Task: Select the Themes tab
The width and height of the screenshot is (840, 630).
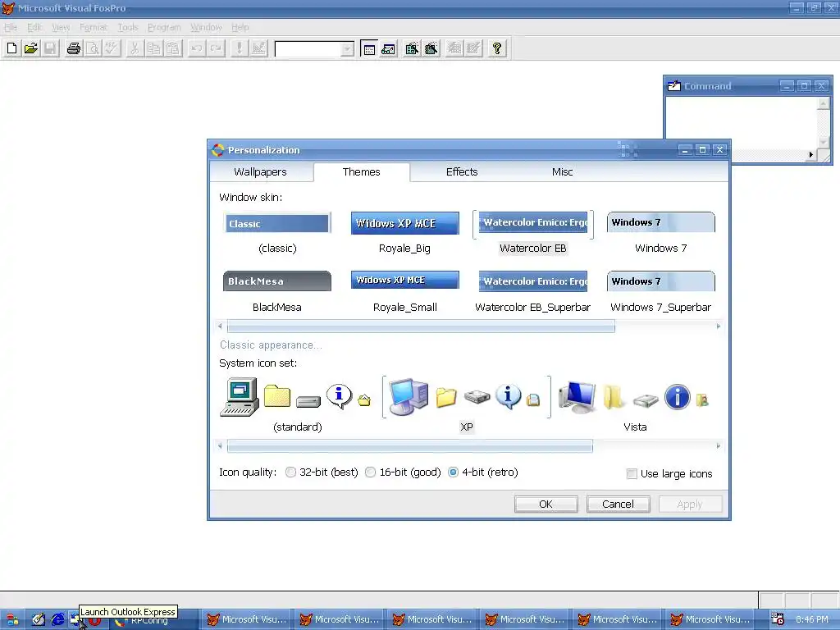Action: click(x=362, y=172)
